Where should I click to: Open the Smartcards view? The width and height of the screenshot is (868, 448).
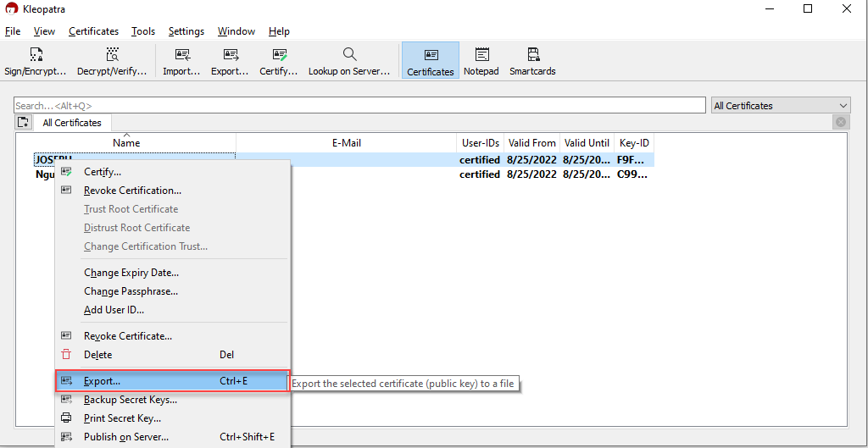(532, 61)
